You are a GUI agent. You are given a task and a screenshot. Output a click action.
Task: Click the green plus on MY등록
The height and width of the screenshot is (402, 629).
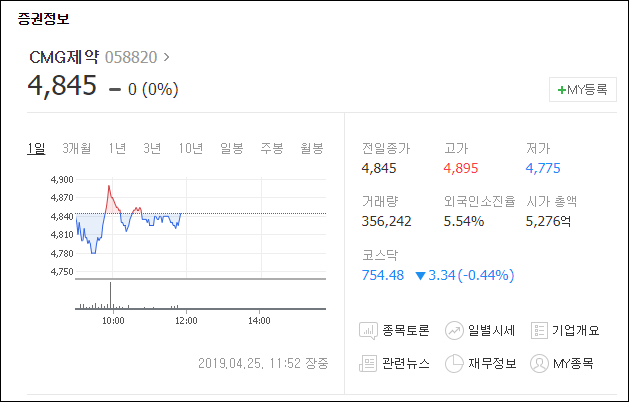[562, 90]
